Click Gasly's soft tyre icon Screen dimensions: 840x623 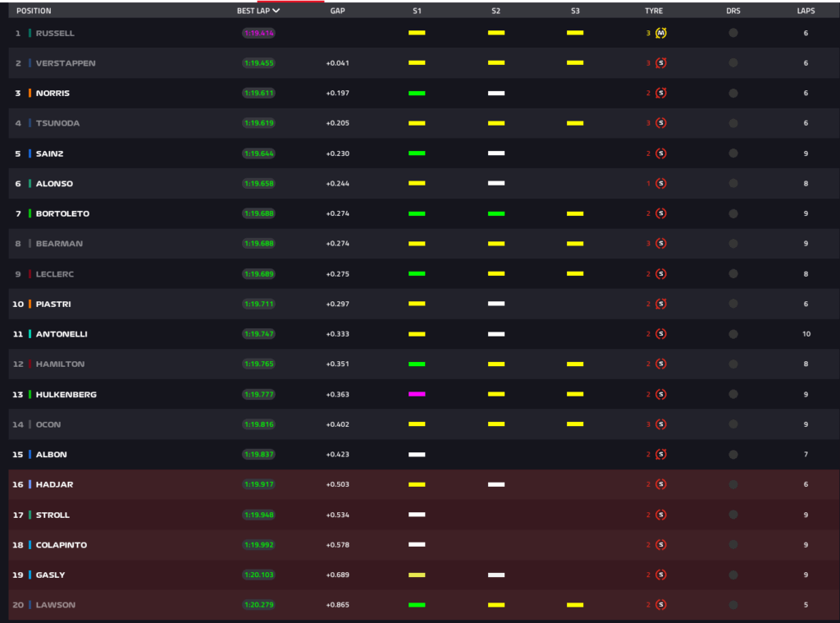[661, 575]
